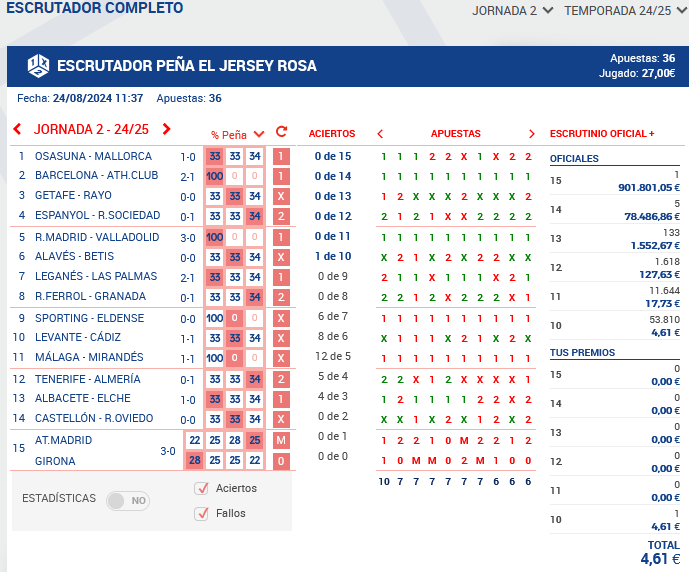Go to previous jornada with red left arrow
The width and height of the screenshot is (689, 572).
click(18, 129)
